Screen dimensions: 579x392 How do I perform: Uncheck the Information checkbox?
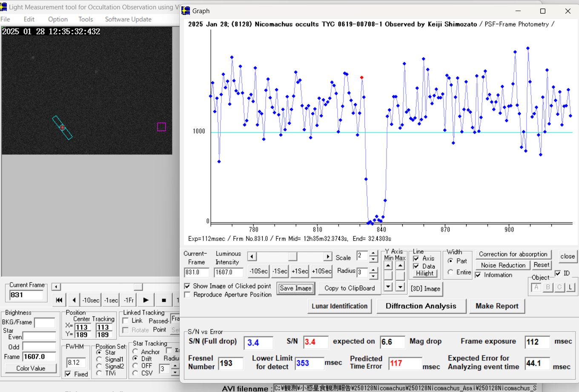pyautogui.click(x=478, y=275)
